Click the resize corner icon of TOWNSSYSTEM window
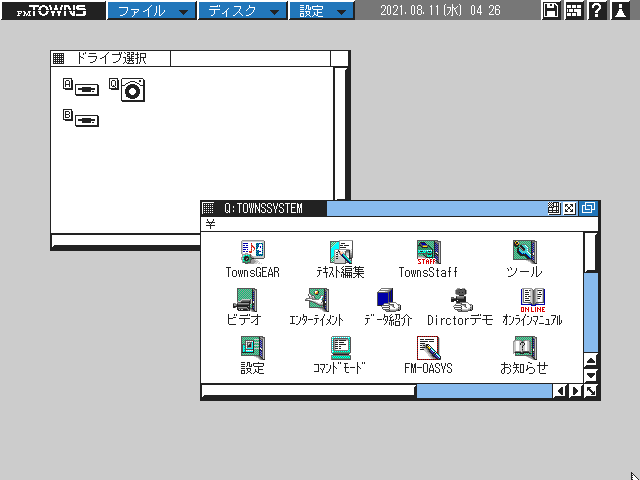 tap(591, 391)
